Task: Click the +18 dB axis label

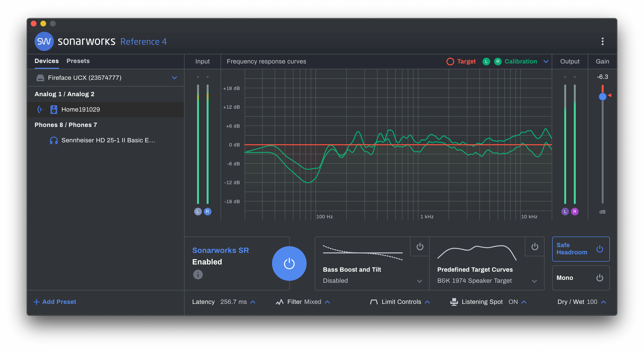Action: (231, 88)
